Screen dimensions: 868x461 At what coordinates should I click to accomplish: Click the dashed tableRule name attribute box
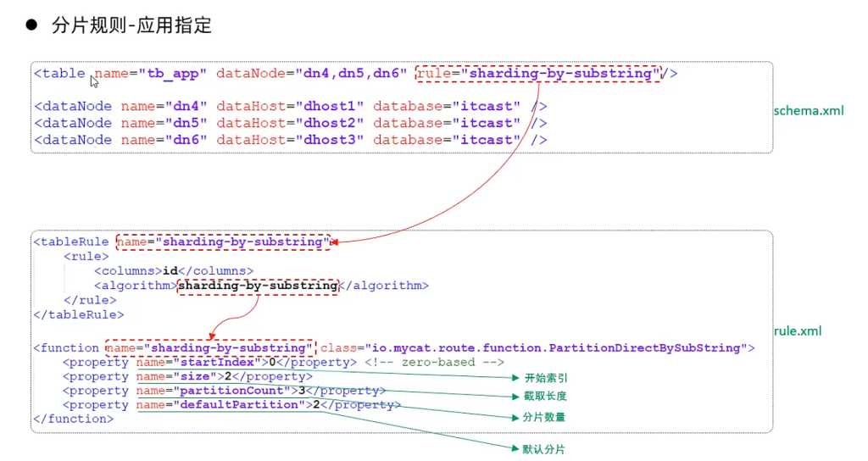tap(223, 242)
